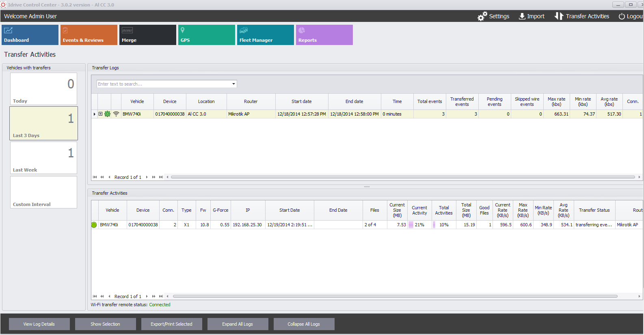Viewport: 644px width, 335px height.
Task: Open the Reports tile
Action: pyautogui.click(x=324, y=35)
